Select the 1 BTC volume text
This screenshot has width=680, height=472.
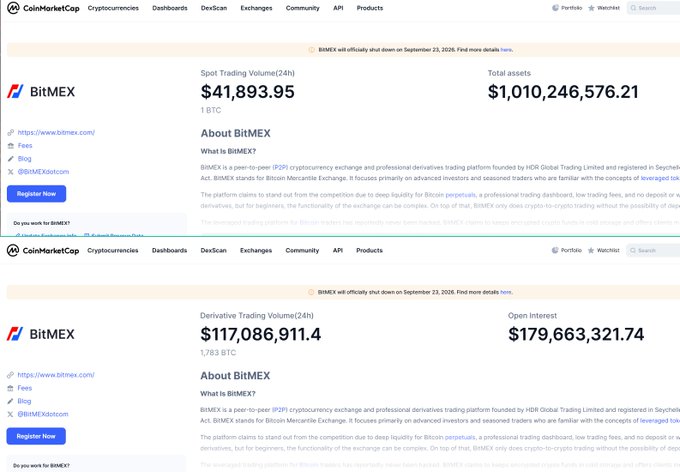click(211, 111)
